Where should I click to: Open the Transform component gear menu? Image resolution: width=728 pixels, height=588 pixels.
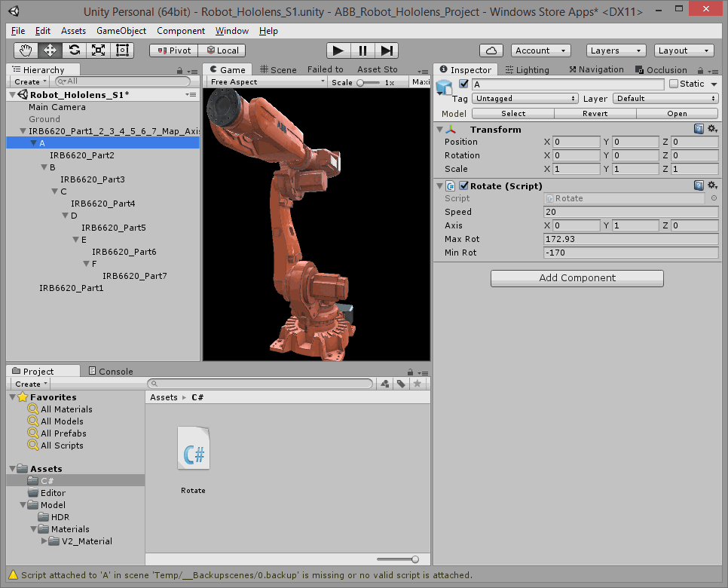click(x=712, y=129)
